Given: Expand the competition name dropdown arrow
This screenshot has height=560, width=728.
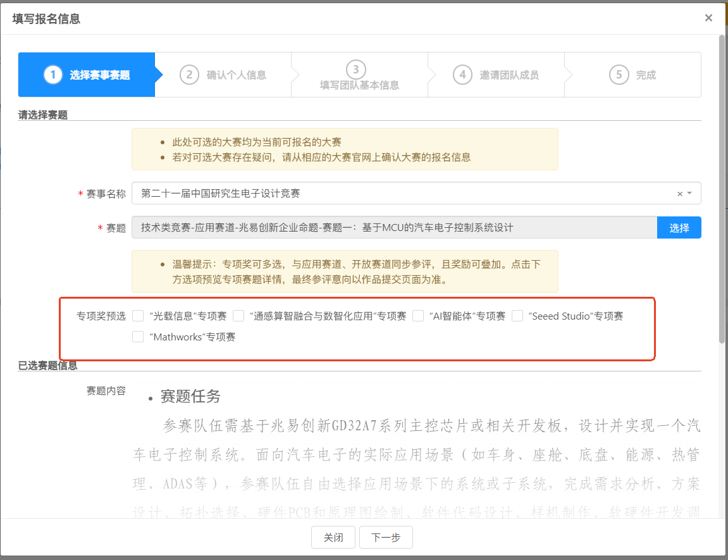Looking at the screenshot, I should (x=689, y=194).
